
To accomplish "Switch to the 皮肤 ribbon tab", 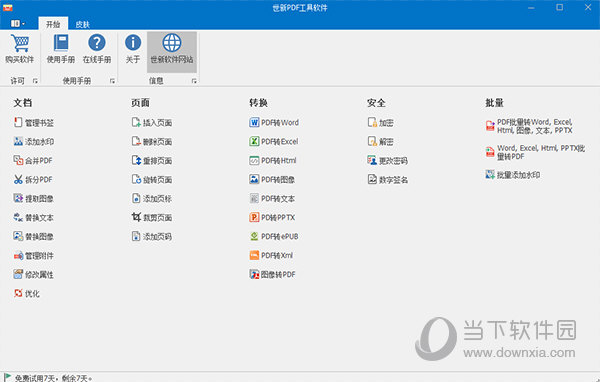I will click(82, 24).
